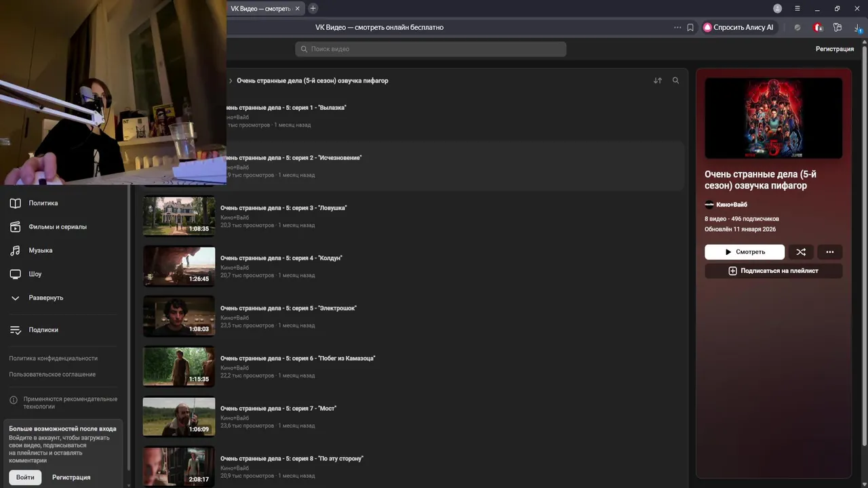Click the Политика sidebar icon
868x488 pixels.
(15, 203)
